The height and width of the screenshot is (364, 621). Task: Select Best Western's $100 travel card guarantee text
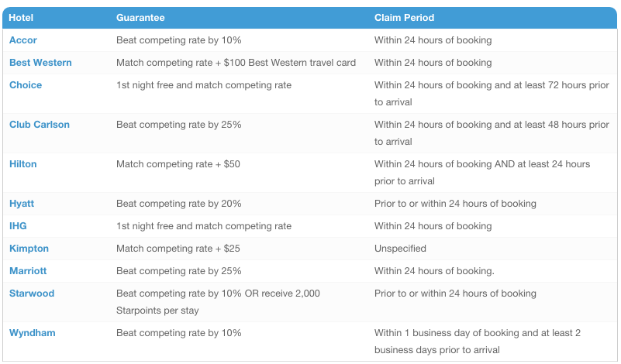[x=236, y=63]
